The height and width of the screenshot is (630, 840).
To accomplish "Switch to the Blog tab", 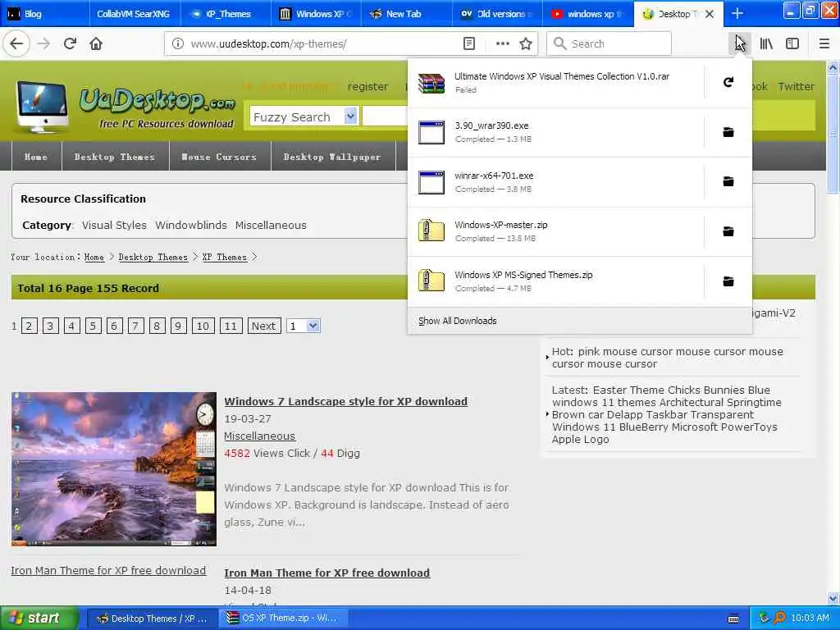I will [x=45, y=14].
